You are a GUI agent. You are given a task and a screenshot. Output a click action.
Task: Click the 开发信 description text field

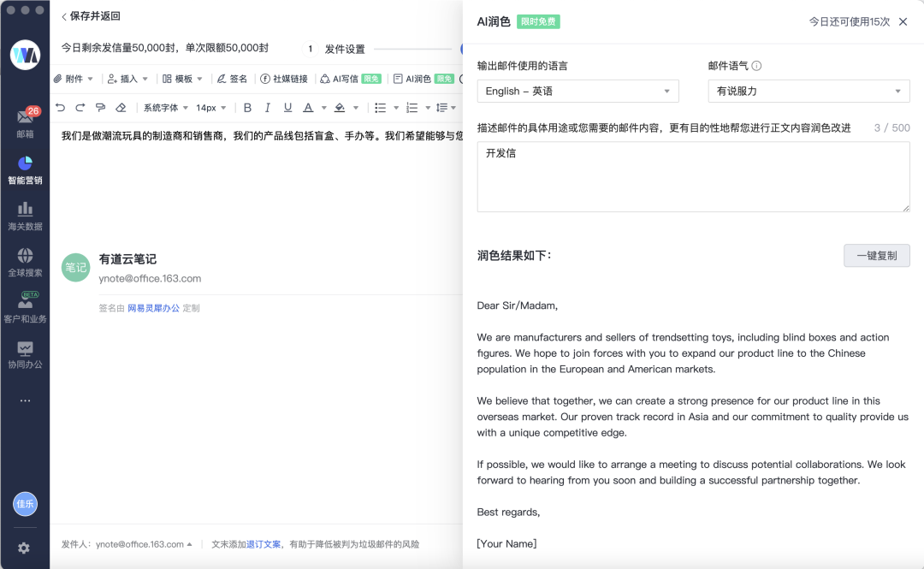click(x=693, y=177)
